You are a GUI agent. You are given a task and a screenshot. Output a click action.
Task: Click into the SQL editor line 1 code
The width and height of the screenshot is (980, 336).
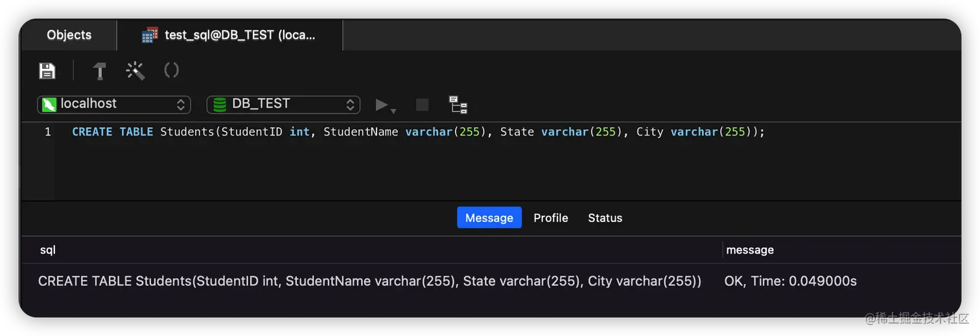tap(419, 132)
